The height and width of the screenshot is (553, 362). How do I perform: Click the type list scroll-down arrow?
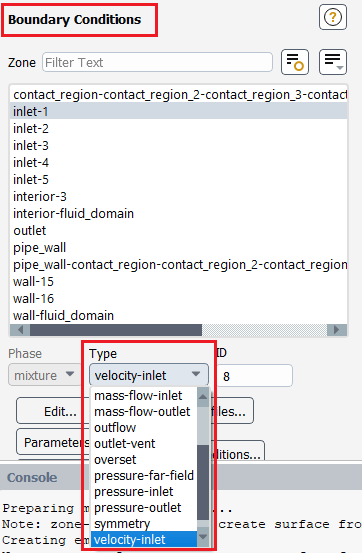pyautogui.click(x=203, y=537)
